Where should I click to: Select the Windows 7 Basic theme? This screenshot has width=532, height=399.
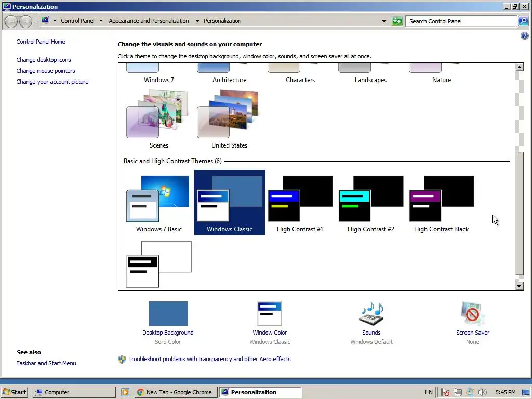(x=159, y=203)
